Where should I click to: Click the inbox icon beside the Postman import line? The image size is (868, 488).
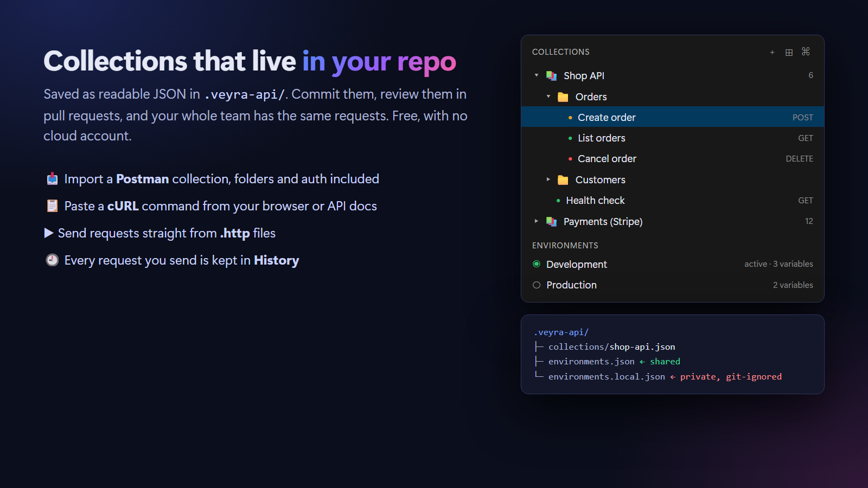(x=52, y=179)
